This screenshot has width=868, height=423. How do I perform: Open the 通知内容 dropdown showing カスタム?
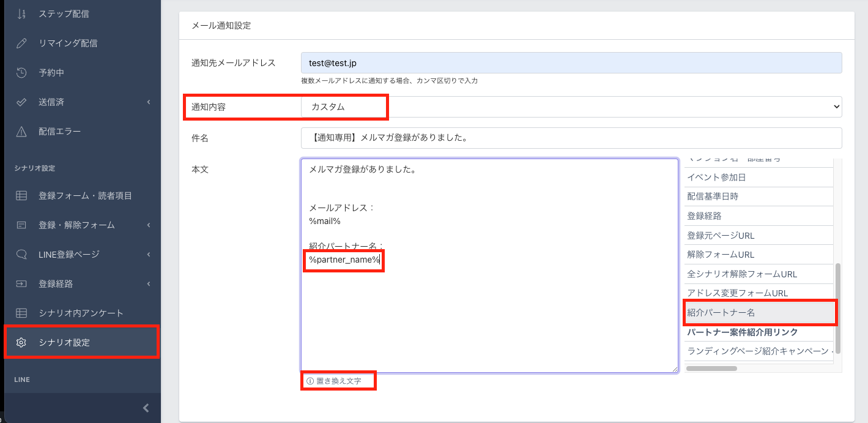pos(571,107)
